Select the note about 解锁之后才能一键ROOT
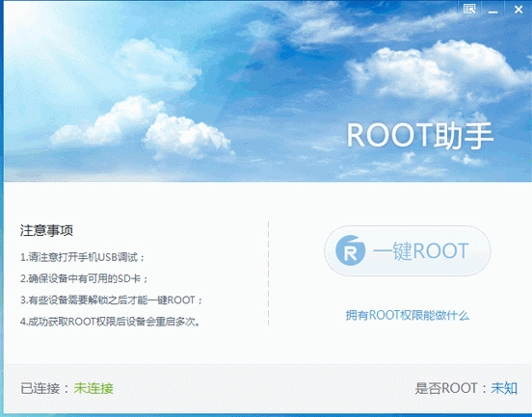 click(x=111, y=300)
